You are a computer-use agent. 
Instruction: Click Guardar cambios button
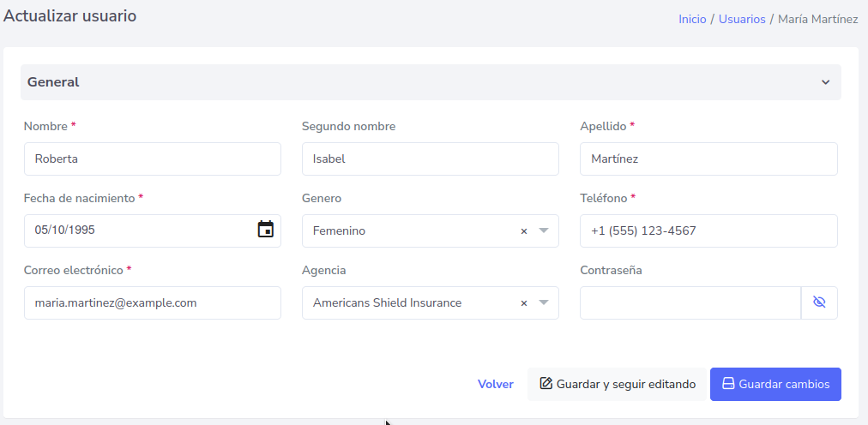[775, 384]
